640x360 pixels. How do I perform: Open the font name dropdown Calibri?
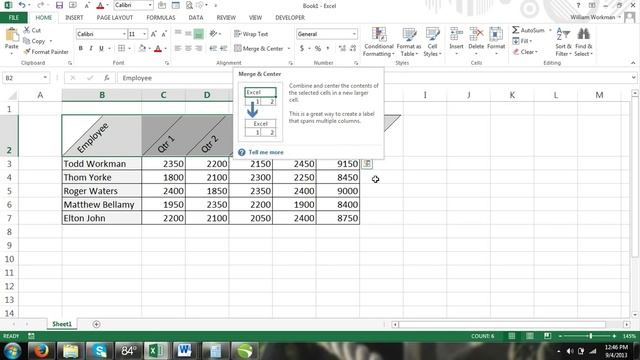pyautogui.click(x=124, y=34)
